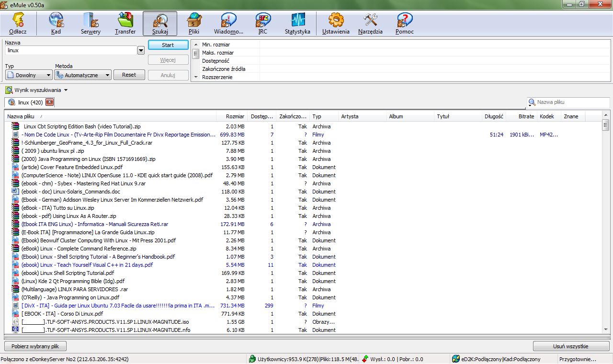
Task: Click icon of LINUX-MAGNITUDE.nfo file
Action: click(15, 330)
